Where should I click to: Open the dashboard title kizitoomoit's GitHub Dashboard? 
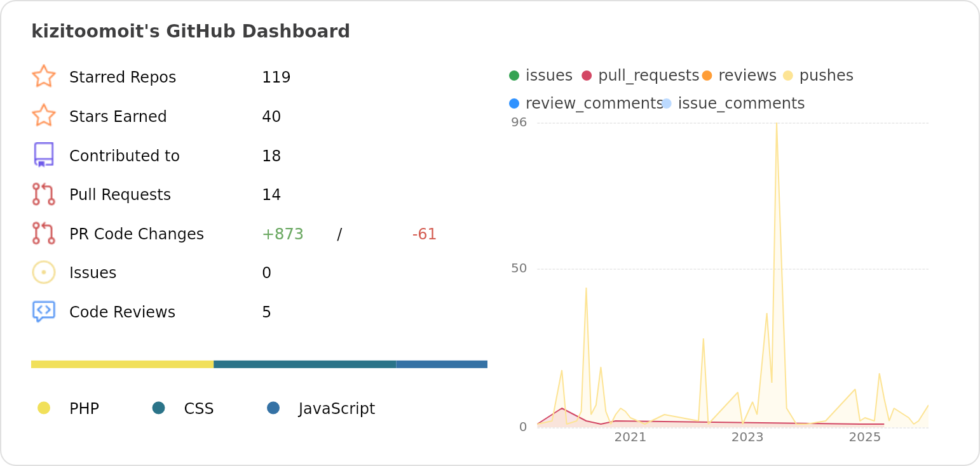tap(191, 30)
